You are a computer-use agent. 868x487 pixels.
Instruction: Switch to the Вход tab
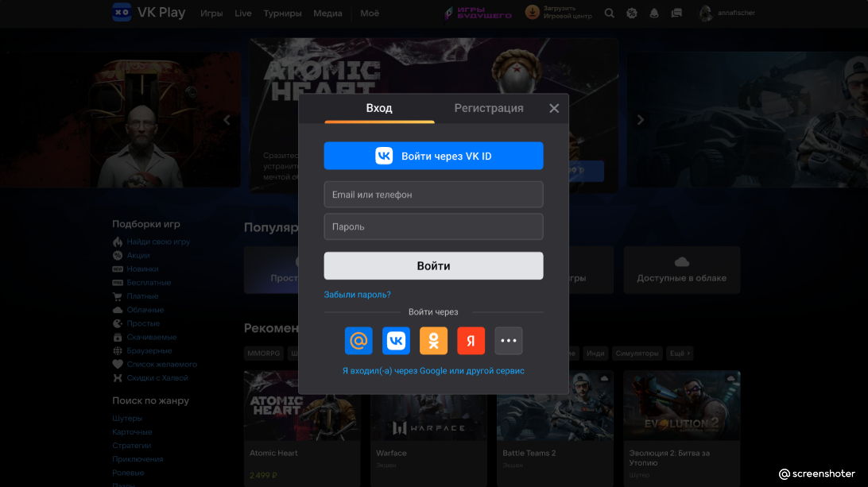pos(379,109)
